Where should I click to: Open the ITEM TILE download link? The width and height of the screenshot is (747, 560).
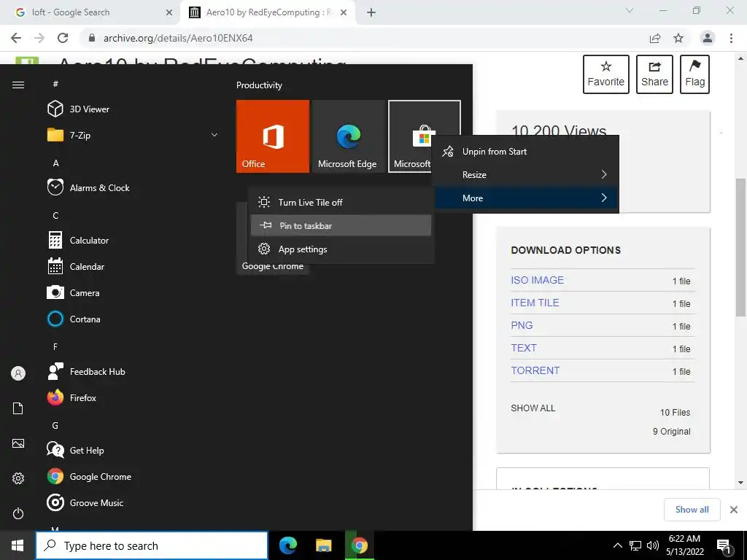tap(535, 303)
